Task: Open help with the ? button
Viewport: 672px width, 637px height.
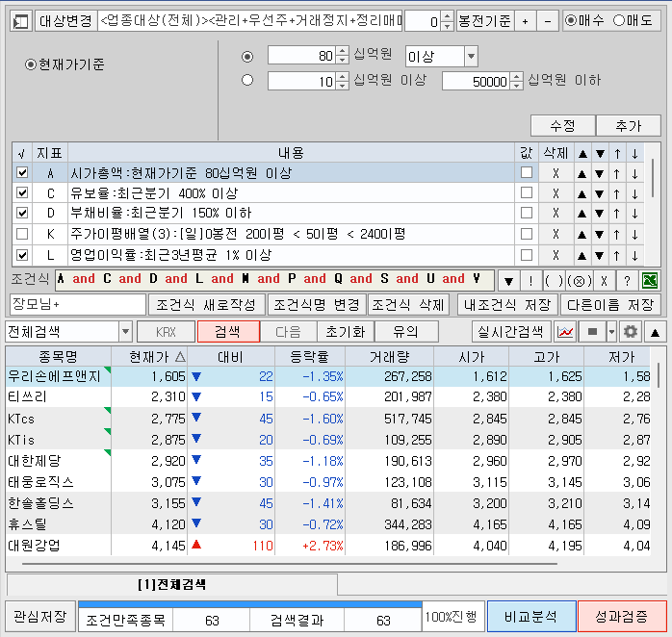Action: (627, 281)
